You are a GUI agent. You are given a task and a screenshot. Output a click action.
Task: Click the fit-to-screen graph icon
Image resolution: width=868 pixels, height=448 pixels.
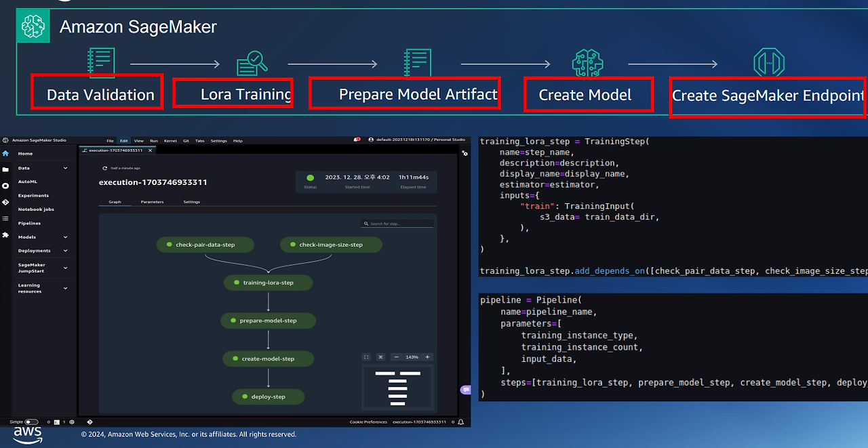pos(366,357)
